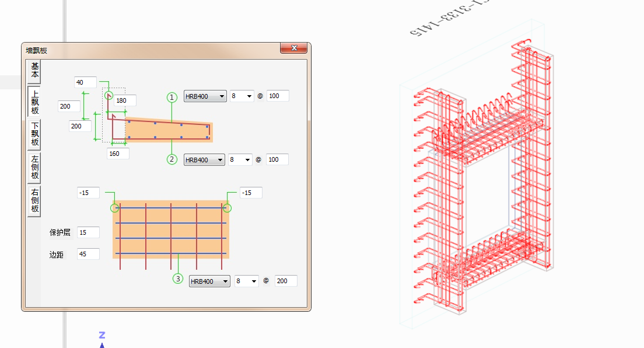
Task: Click the lower 200 dimension field
Action: point(80,126)
